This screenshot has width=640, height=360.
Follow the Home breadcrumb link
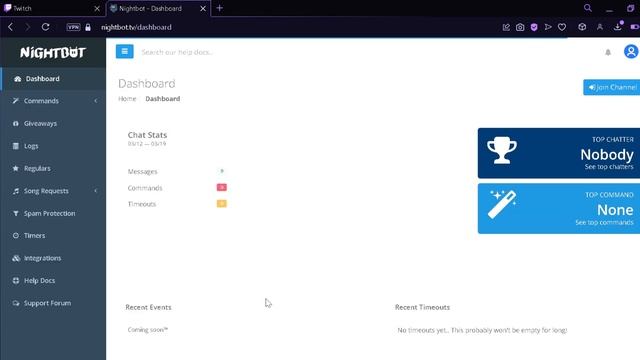tap(127, 99)
